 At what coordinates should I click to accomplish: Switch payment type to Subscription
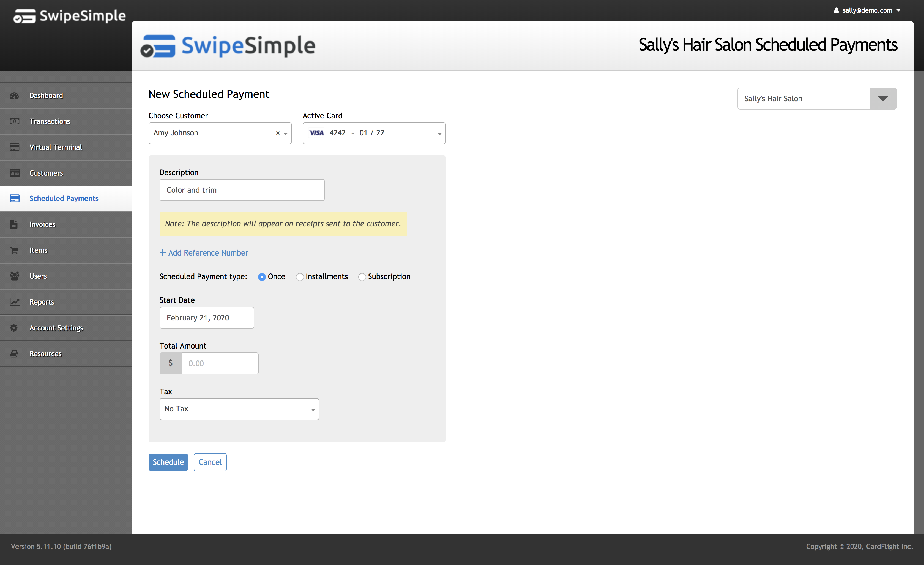[x=362, y=277]
